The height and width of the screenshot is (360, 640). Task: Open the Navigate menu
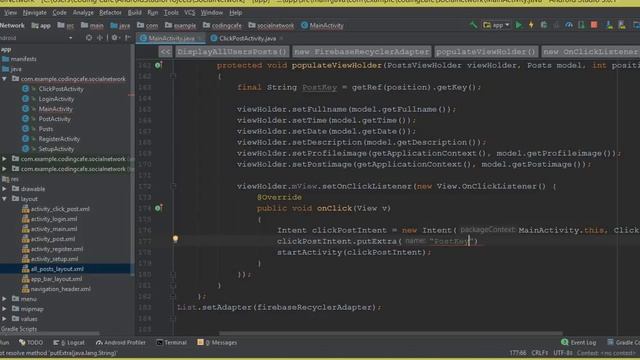(35, 13)
